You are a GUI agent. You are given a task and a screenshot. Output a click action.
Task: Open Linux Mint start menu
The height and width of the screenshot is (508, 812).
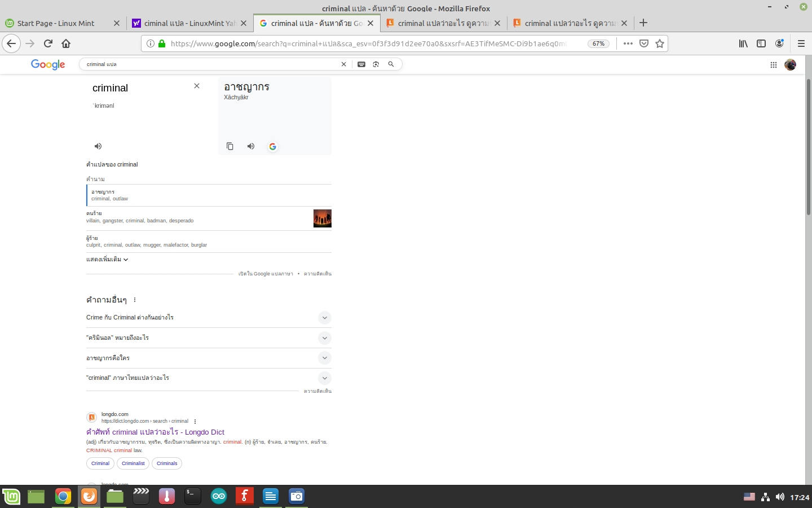click(11, 496)
